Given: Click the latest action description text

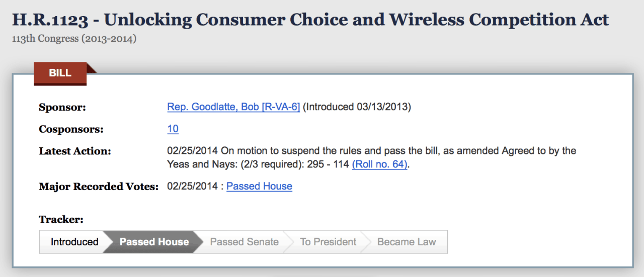Looking at the screenshot, I should click(x=371, y=151).
